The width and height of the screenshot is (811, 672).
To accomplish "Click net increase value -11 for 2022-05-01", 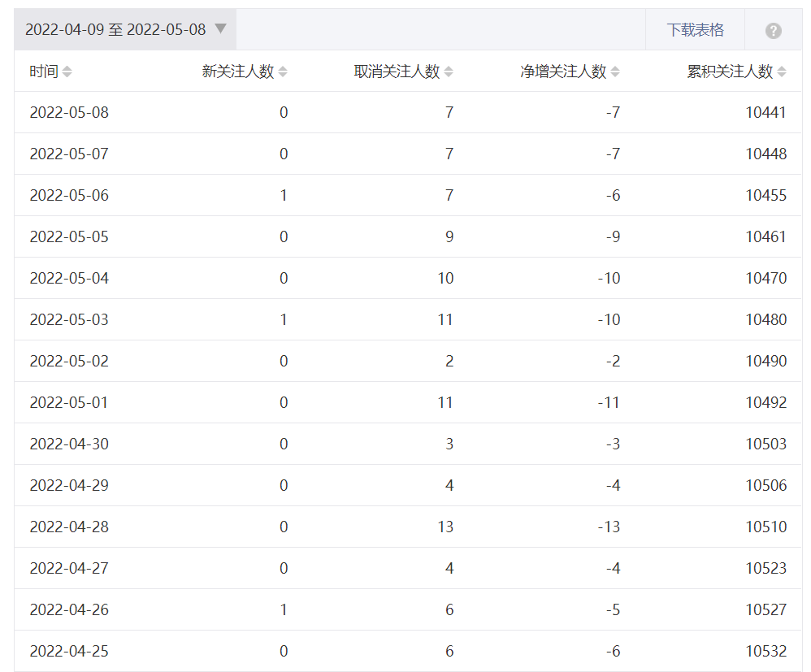I will click(609, 402).
